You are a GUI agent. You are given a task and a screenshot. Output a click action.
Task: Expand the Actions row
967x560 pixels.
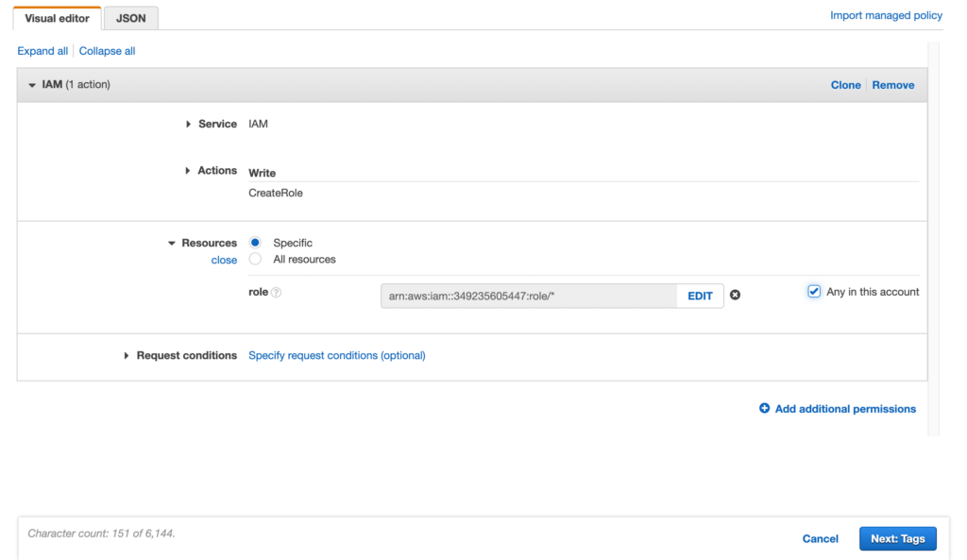[x=189, y=171]
